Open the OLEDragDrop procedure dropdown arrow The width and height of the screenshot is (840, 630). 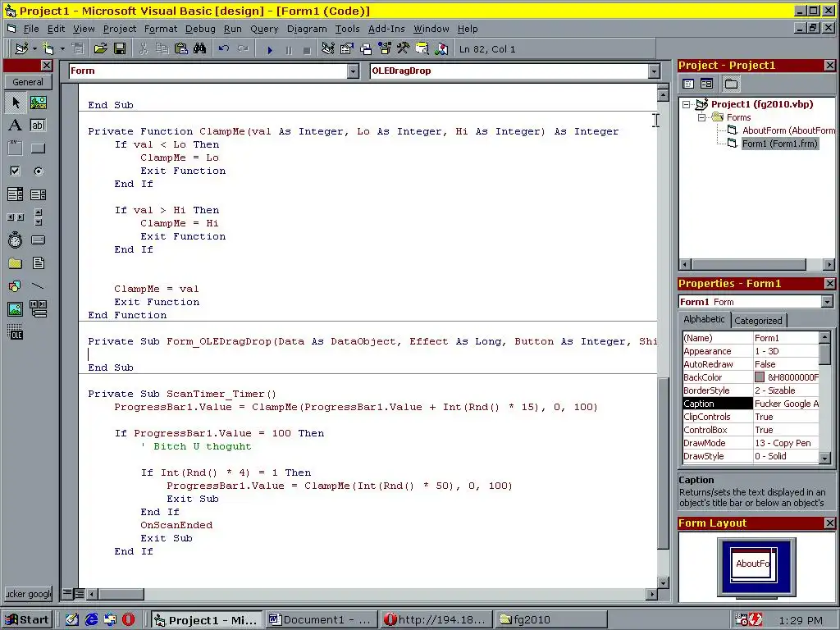[x=654, y=71]
